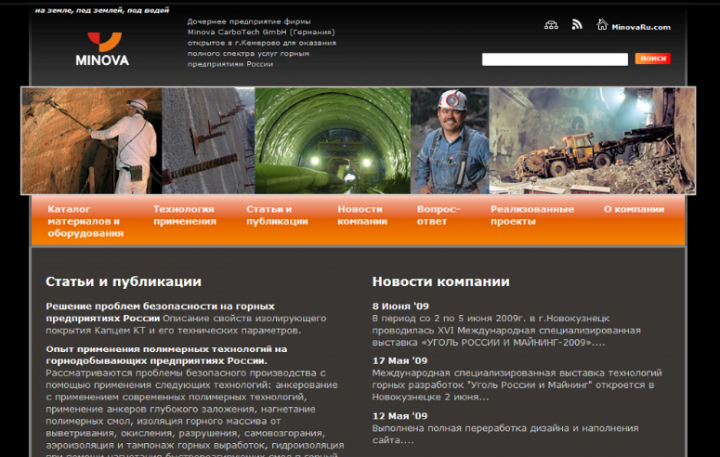Screen dimensions: 720x457
Task: Open the sitemap icon in header
Action: click(x=551, y=25)
